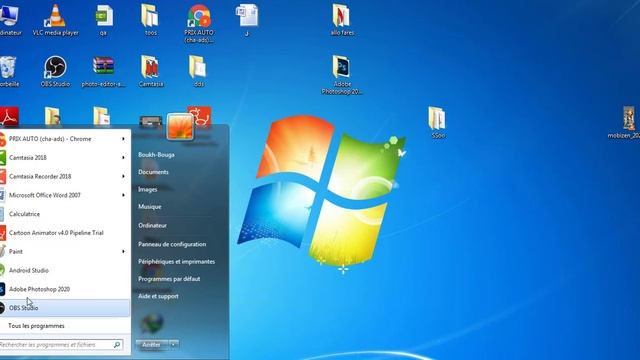Launch Camtasia 2018 from Start menu
The width and height of the screenshot is (640, 360).
click(65, 158)
